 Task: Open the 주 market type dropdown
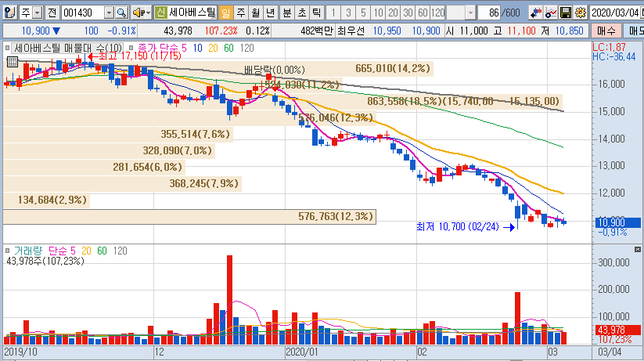pos(37,13)
